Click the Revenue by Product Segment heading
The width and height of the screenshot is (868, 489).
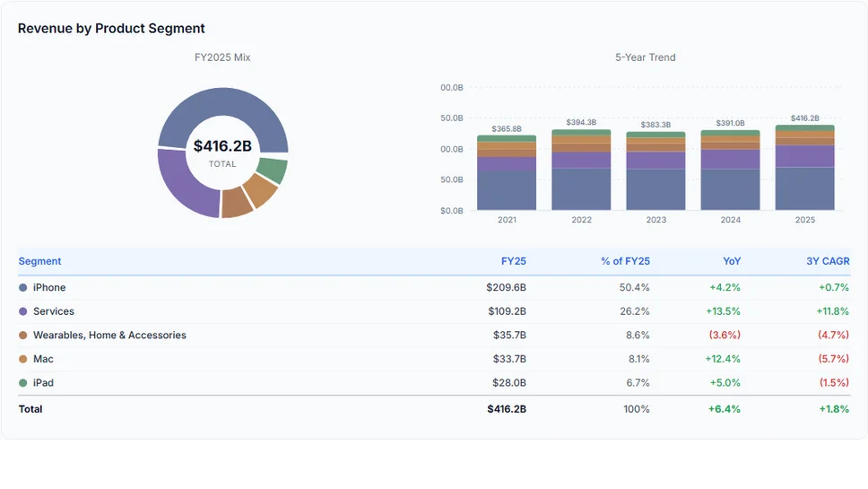tap(111, 28)
